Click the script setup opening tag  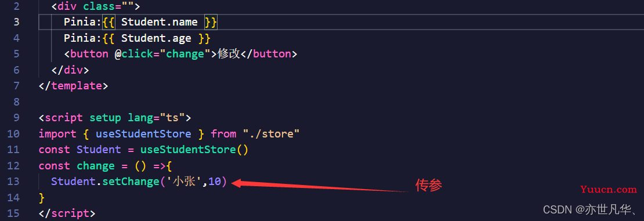coord(115,118)
